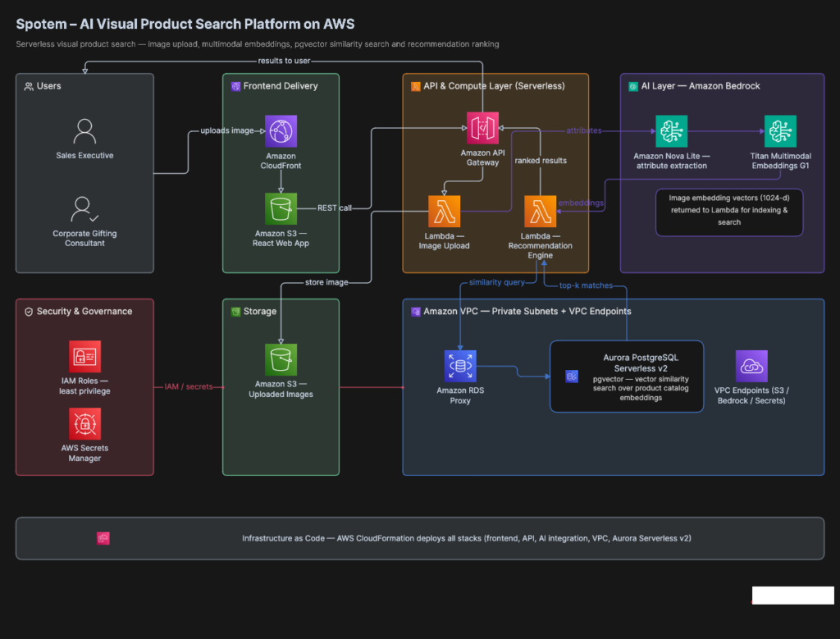Click the 'embeddings' edge label
This screenshot has height=639, width=840.
pos(581,203)
